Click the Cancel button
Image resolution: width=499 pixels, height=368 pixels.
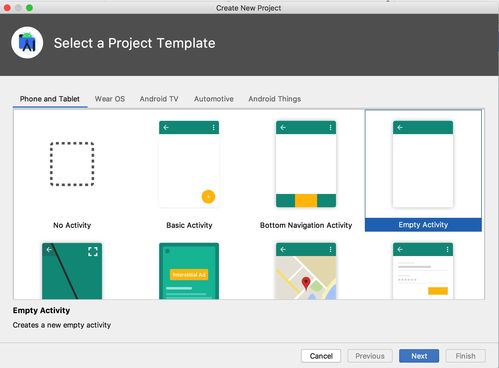coord(321,356)
